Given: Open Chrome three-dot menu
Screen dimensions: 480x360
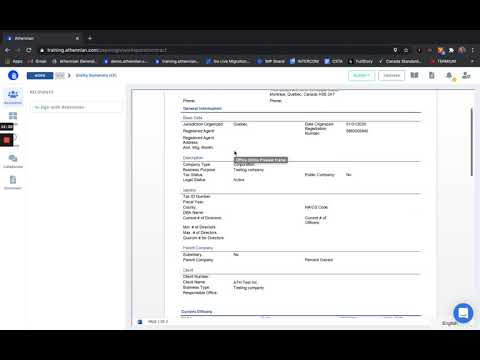Looking at the screenshot, I should (473, 50).
